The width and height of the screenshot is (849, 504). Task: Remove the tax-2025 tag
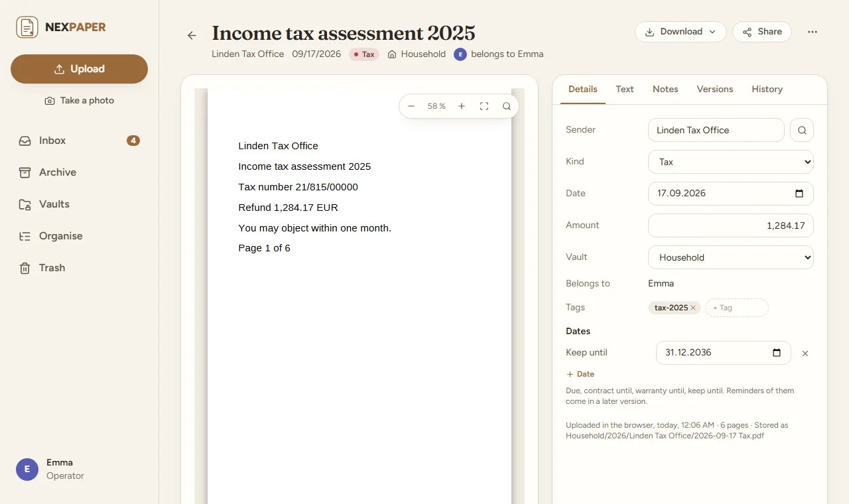tap(693, 308)
